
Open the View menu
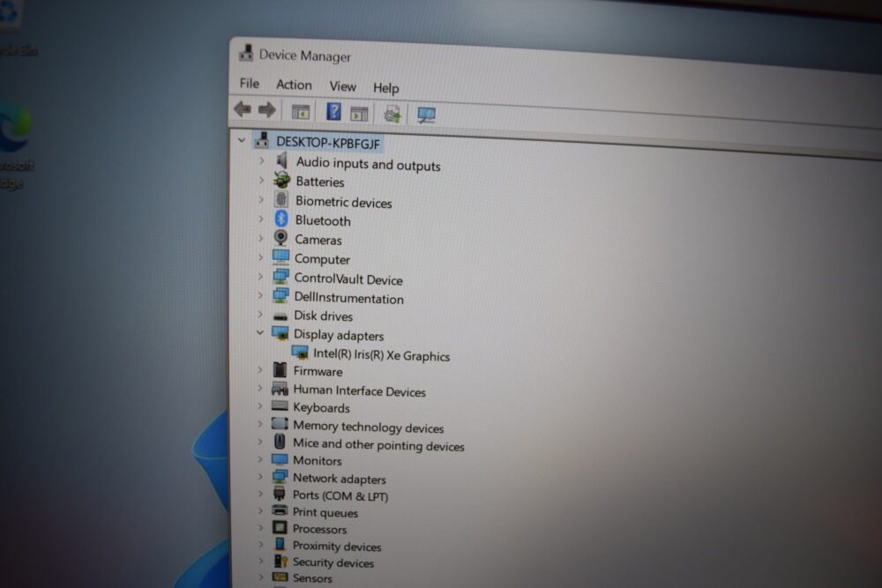click(x=342, y=86)
